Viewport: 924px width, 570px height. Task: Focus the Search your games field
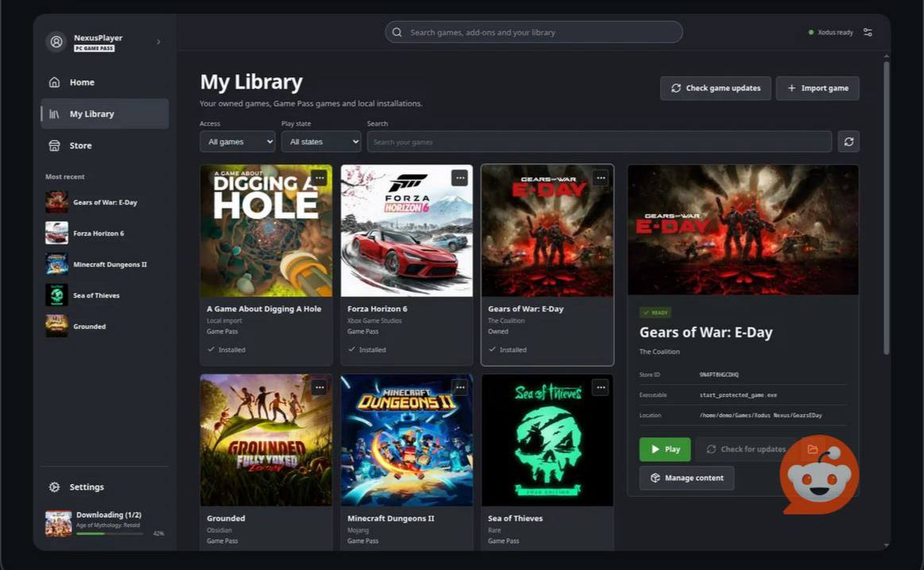pyautogui.click(x=599, y=142)
